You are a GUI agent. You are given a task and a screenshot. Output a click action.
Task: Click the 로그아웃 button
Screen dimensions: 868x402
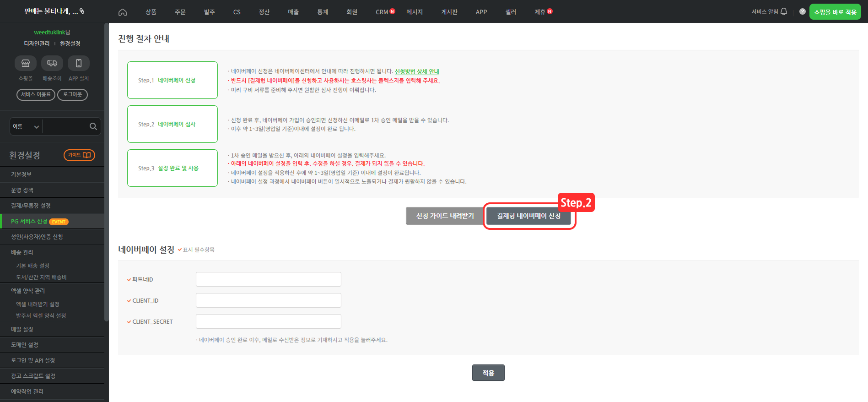tap(72, 94)
